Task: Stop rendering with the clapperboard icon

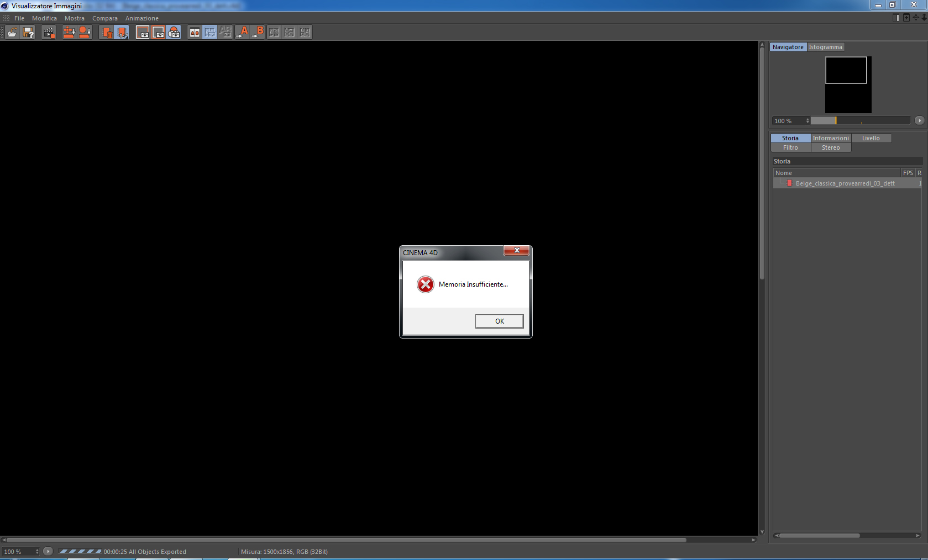Action: coord(49,32)
